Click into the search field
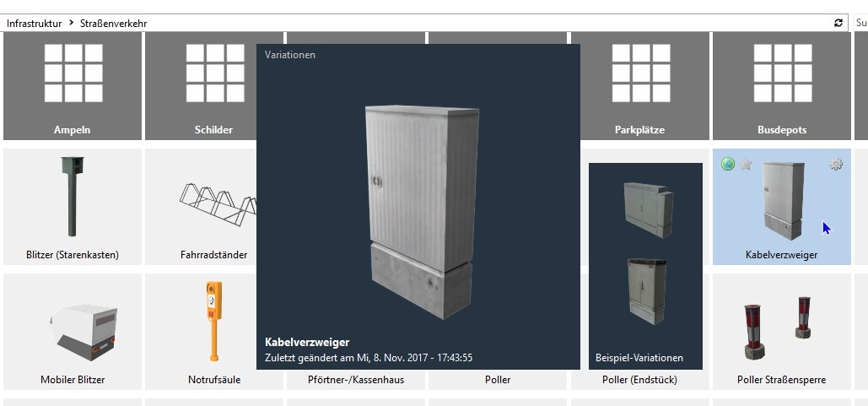 860,23
